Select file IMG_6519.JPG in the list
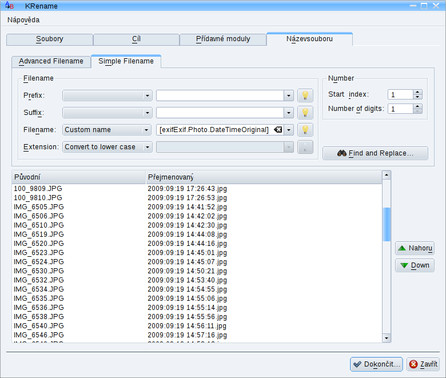Screen dimensions: 446x378 tap(39, 234)
